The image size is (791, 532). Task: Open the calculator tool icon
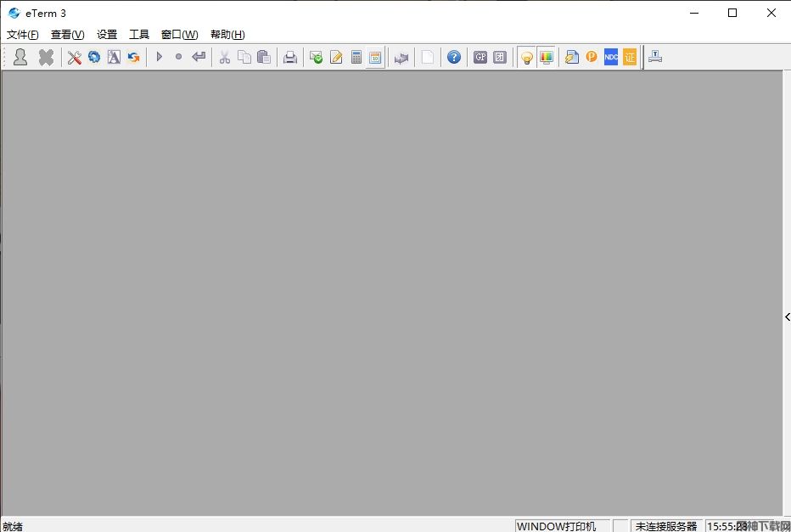point(356,57)
